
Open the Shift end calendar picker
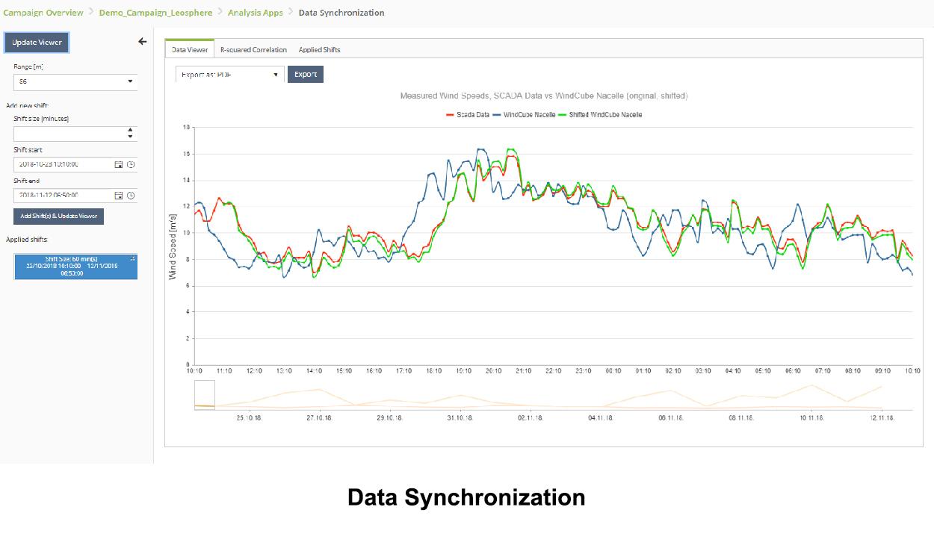(x=118, y=196)
